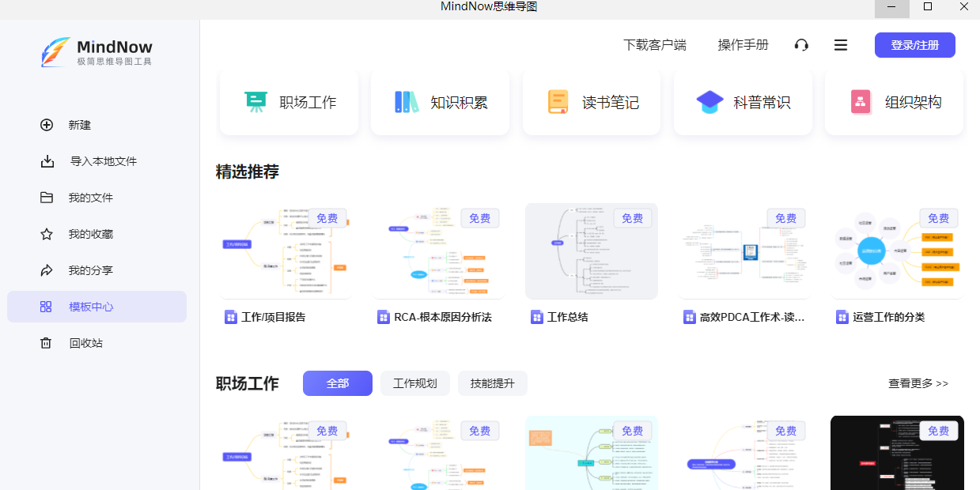The width and height of the screenshot is (980, 490).
Task: Click the headphone customer support icon
Action: tap(801, 45)
